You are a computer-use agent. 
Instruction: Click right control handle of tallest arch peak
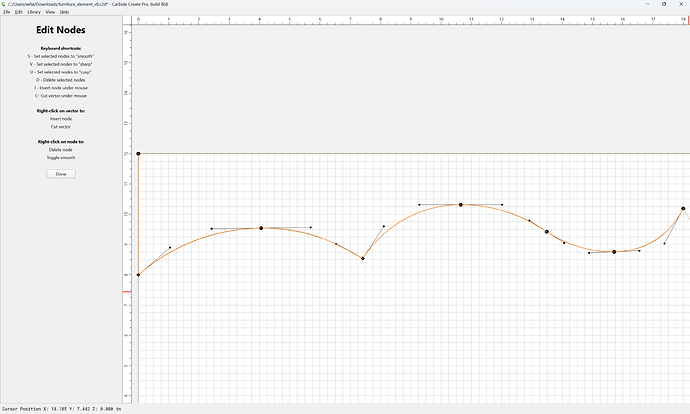click(x=502, y=205)
